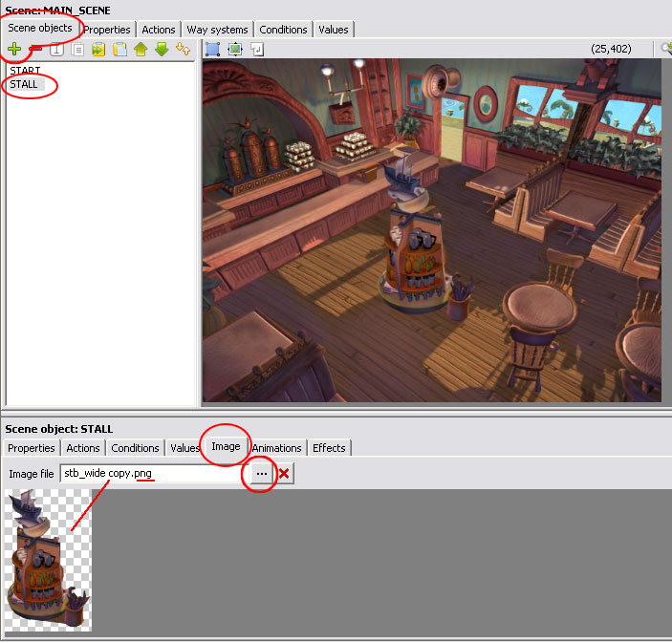This screenshot has width=672, height=642.
Task: Select the START object in the list
Action: (25, 71)
